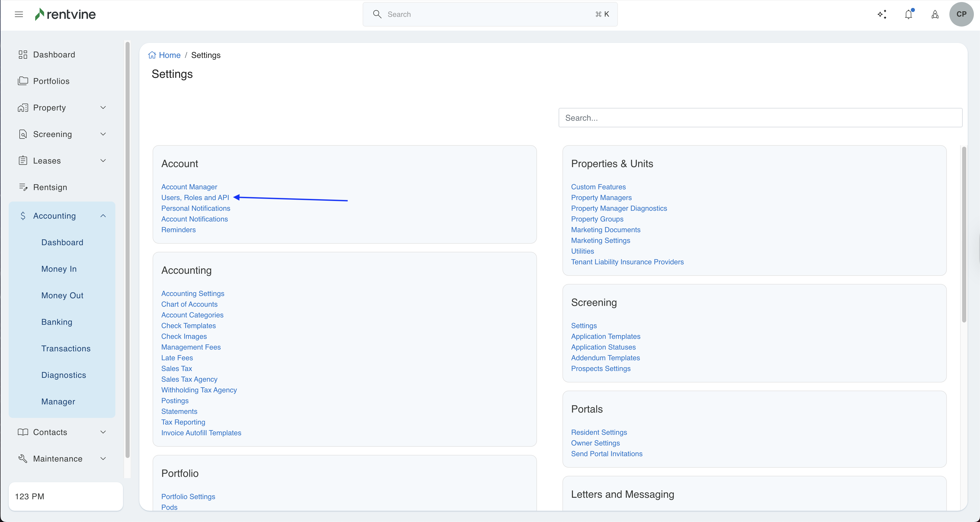This screenshot has width=980, height=522.
Task: Open Money In under Accounting
Action: point(59,269)
